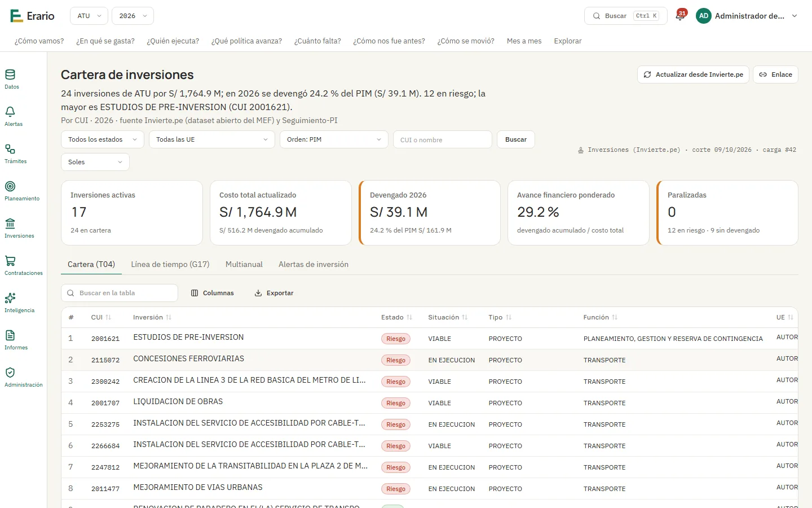Open Administración shield icon
The height and width of the screenshot is (508, 812).
click(x=10, y=373)
